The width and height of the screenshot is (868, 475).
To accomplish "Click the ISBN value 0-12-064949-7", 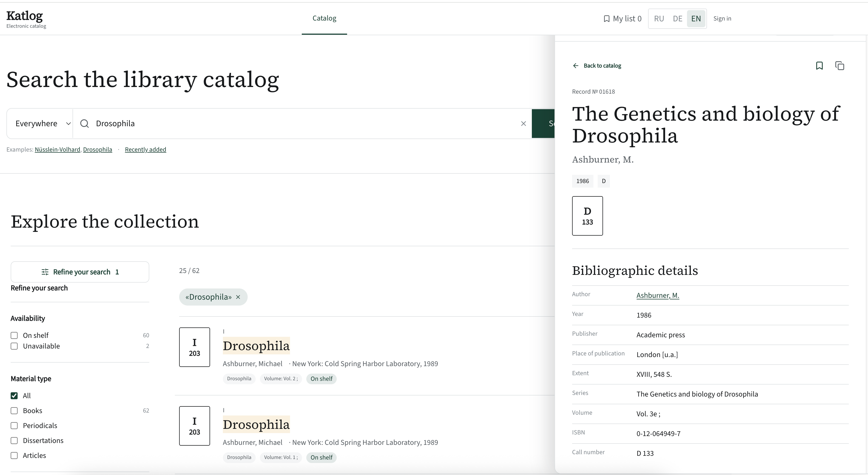I will [658, 434].
